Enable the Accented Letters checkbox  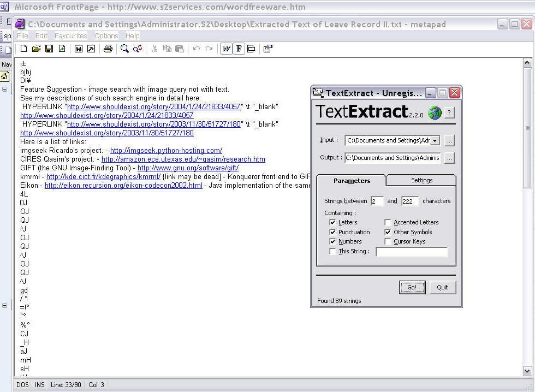pyautogui.click(x=388, y=222)
